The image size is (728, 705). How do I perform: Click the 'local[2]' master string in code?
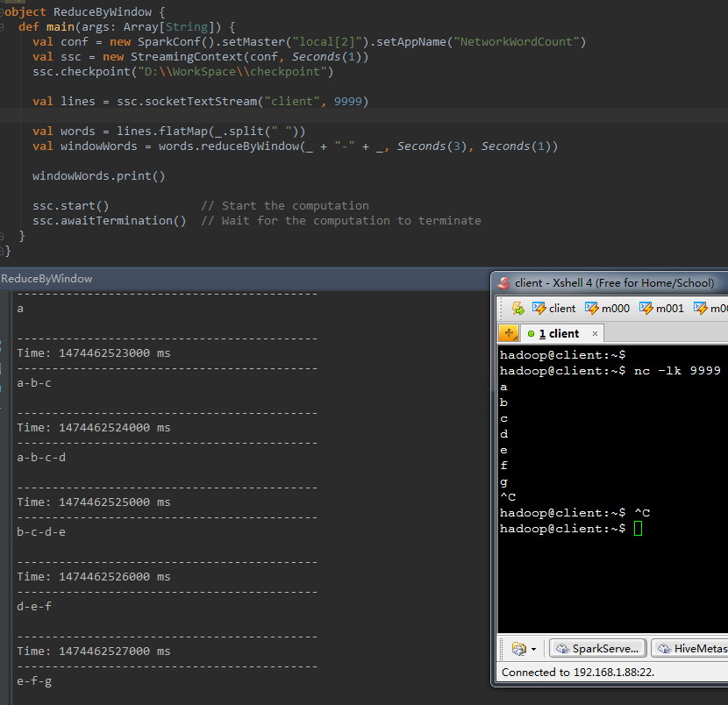(x=327, y=42)
